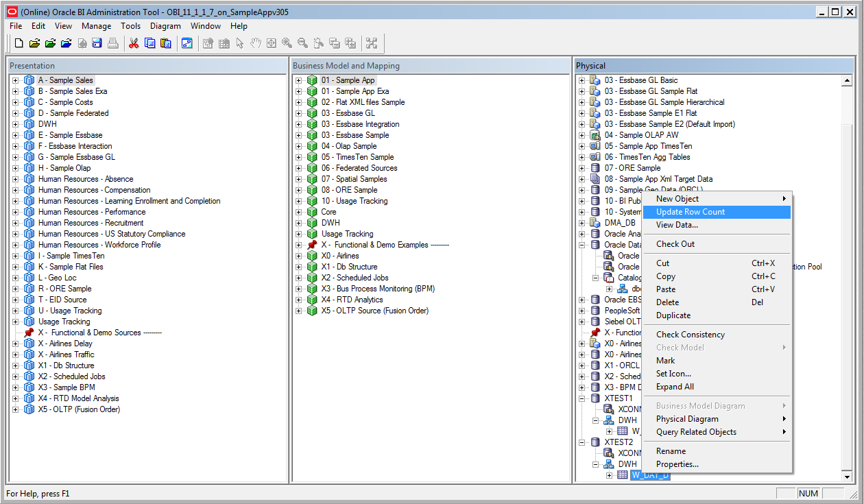Expand the A - Sample Sales node
Screen dimensions: 864x504
coord(16,80)
